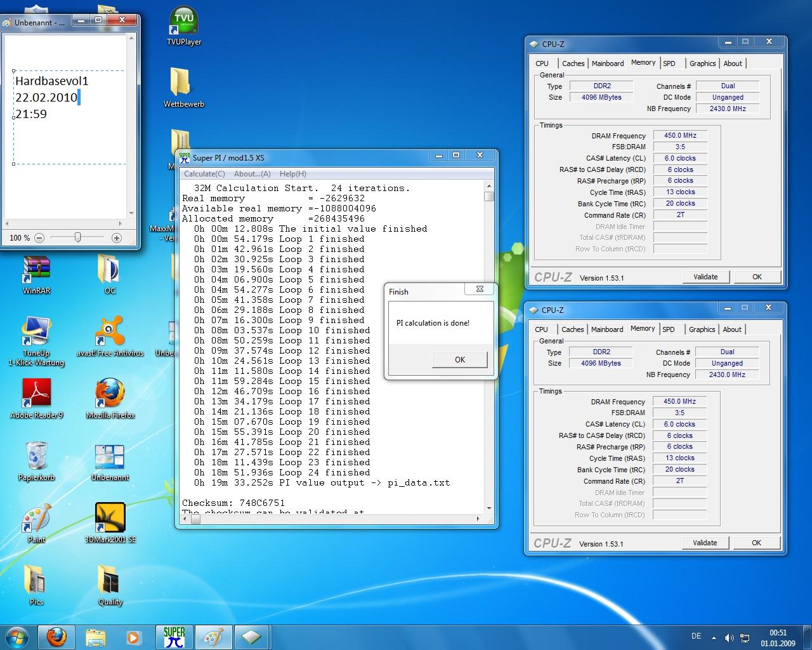812x650 pixels.
Task: Switch to CPU-Z taskbar button
Action: coord(252,637)
